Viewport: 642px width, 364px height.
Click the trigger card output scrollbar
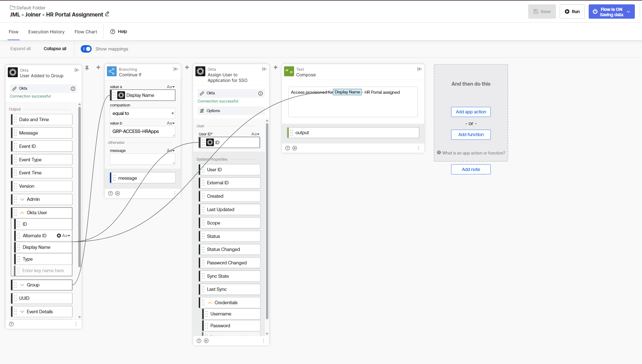click(80, 187)
